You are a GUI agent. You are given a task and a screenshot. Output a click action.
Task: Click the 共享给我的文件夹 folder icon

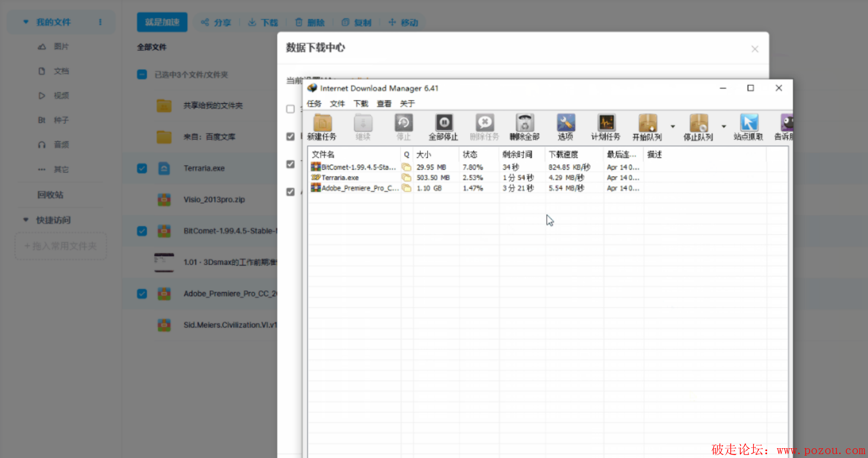(164, 105)
